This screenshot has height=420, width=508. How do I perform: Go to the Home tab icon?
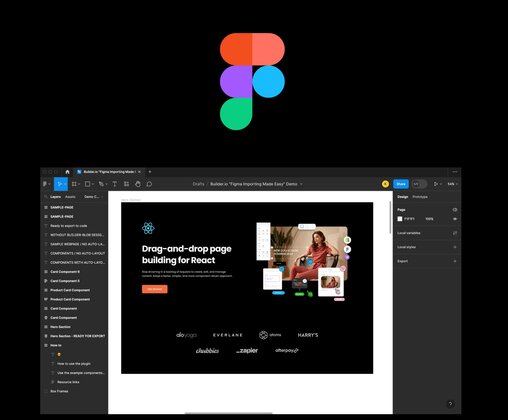[67, 172]
